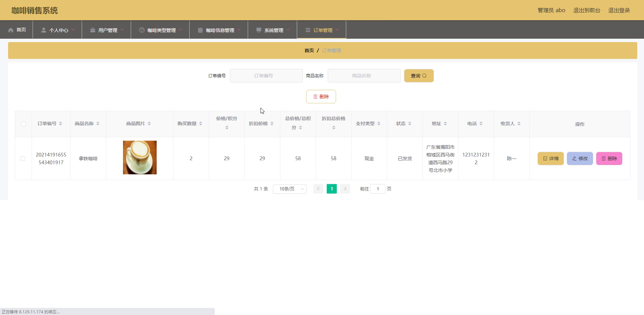Sort by 商品图片 using its sort arrows
The height and width of the screenshot is (315, 644).
click(x=149, y=124)
